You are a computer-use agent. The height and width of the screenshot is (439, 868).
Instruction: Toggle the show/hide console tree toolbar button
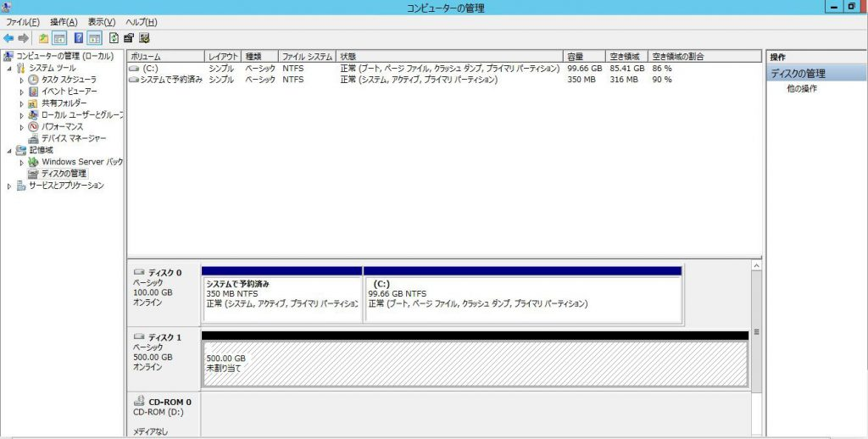60,38
